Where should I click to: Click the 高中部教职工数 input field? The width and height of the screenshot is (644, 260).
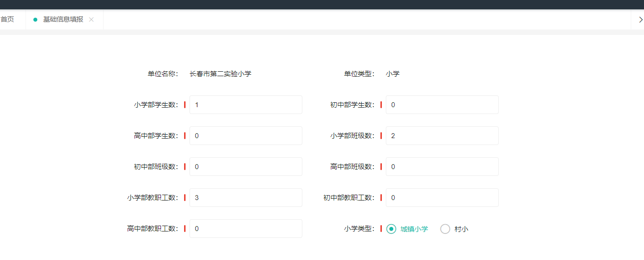click(246, 229)
